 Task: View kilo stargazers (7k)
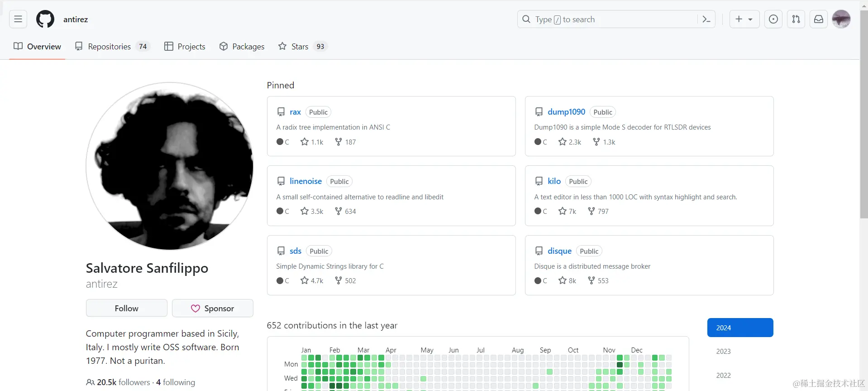567,211
